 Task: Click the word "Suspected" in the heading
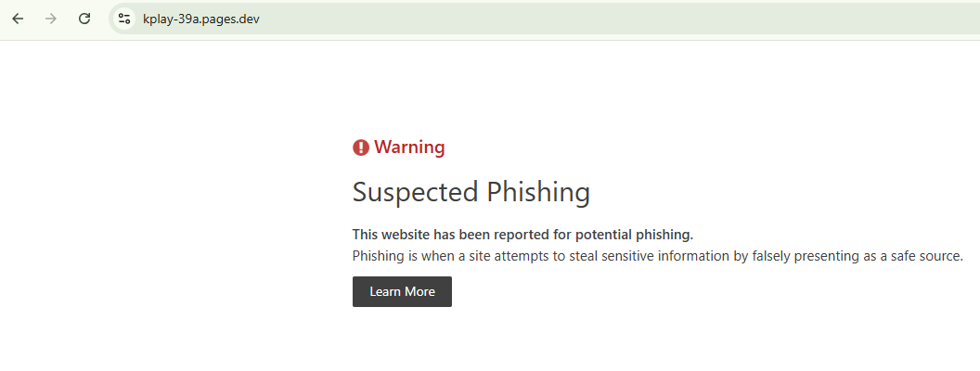click(416, 192)
